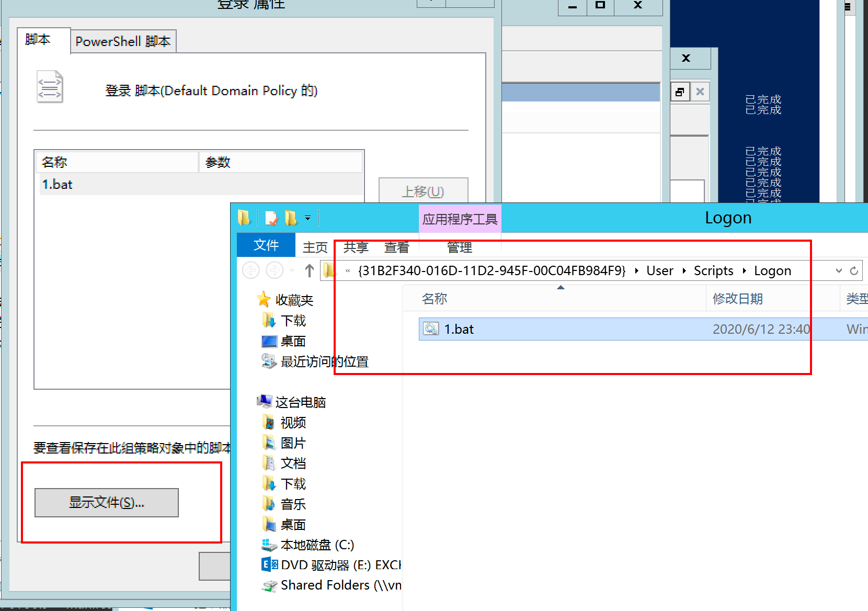Open recent locations dropdown arrow
Image resolution: width=868 pixels, height=611 pixels.
[292, 270]
